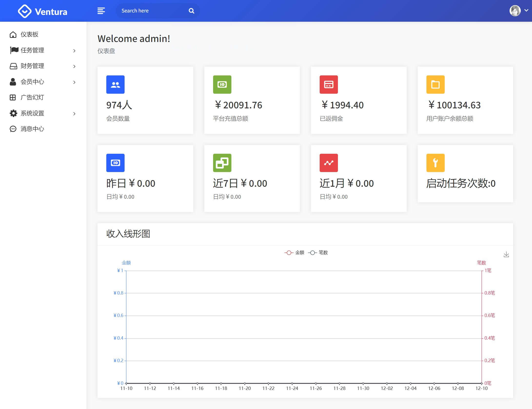The height and width of the screenshot is (409, 532).
Task: Click the 1-month trend analytics icon
Action: (x=329, y=162)
